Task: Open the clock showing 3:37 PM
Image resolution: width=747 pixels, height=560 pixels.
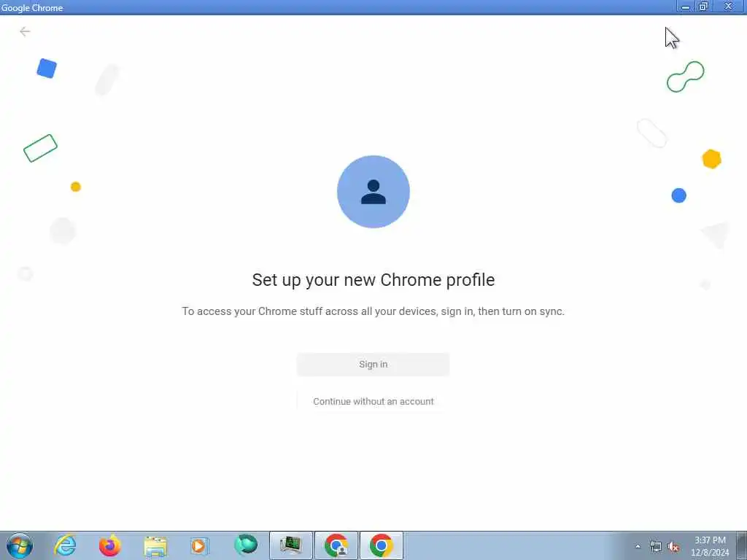Action: coord(710,546)
